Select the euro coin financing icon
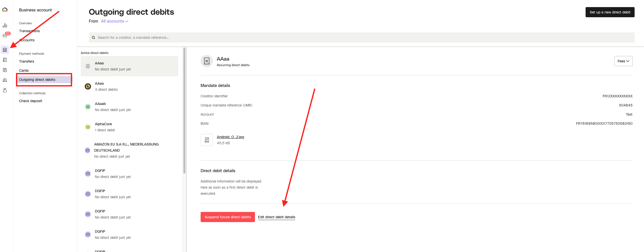 5,80
